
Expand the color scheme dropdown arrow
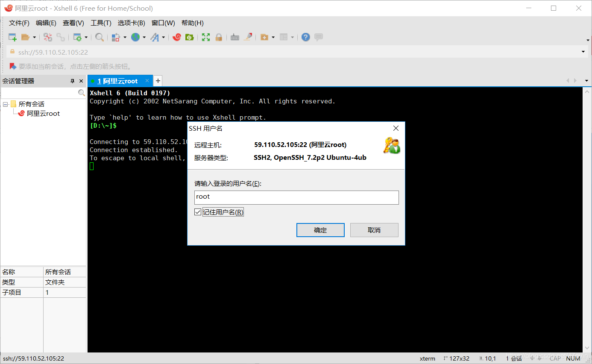click(x=125, y=37)
